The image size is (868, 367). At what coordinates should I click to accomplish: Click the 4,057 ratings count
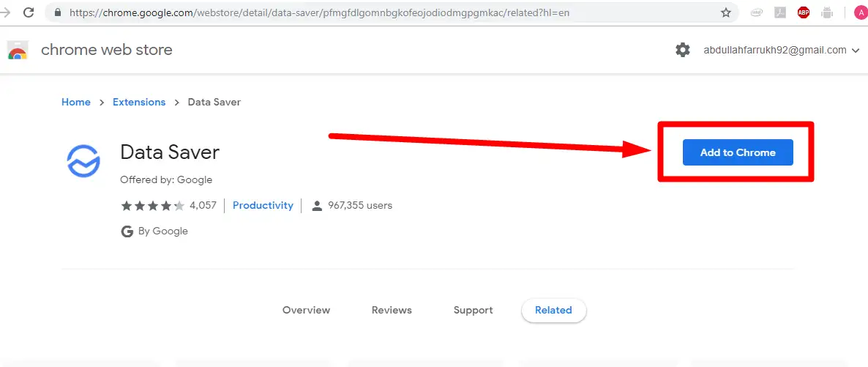coord(203,205)
